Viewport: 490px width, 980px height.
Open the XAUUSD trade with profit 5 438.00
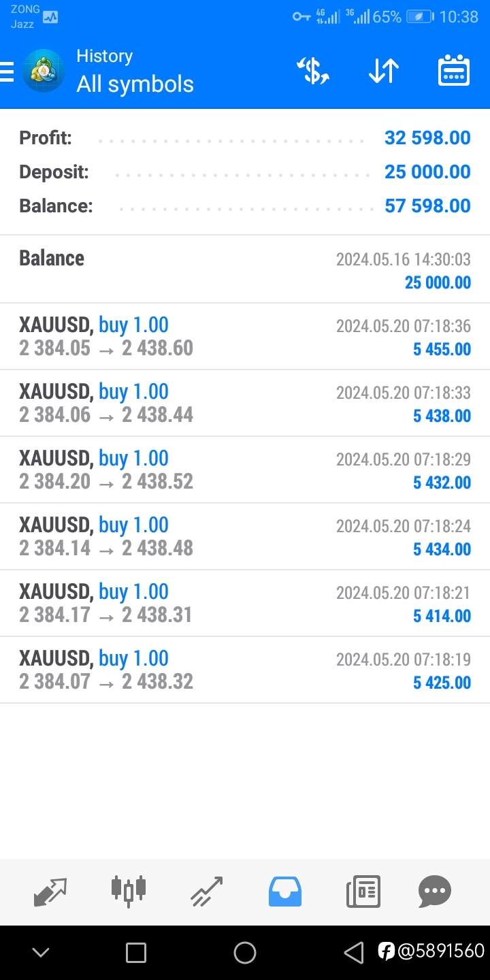[245, 404]
